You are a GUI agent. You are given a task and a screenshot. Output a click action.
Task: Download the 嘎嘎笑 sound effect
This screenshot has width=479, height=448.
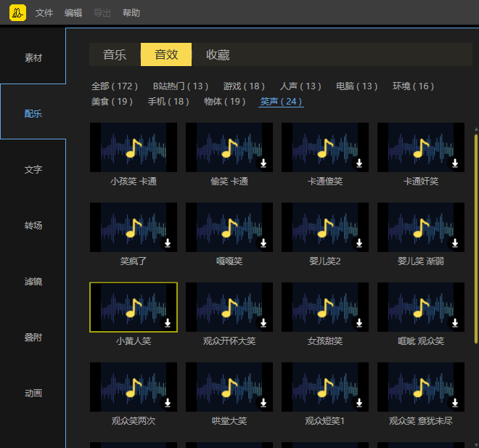point(263,243)
